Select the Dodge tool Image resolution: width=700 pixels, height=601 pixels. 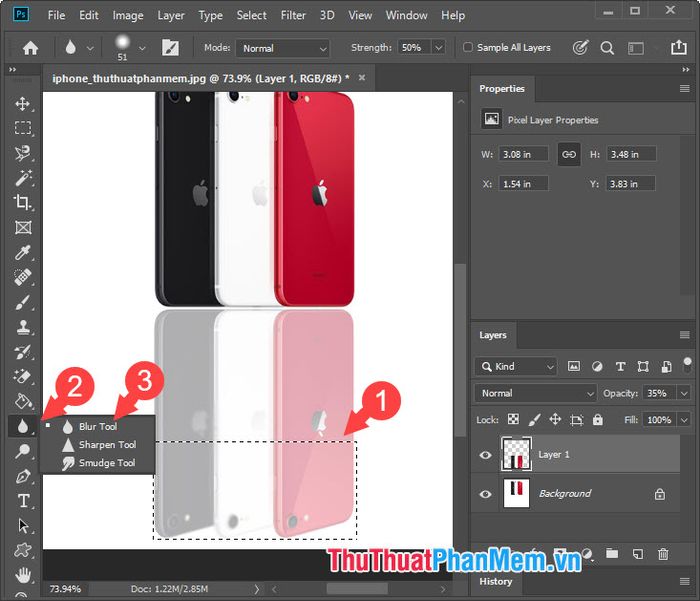click(x=23, y=451)
